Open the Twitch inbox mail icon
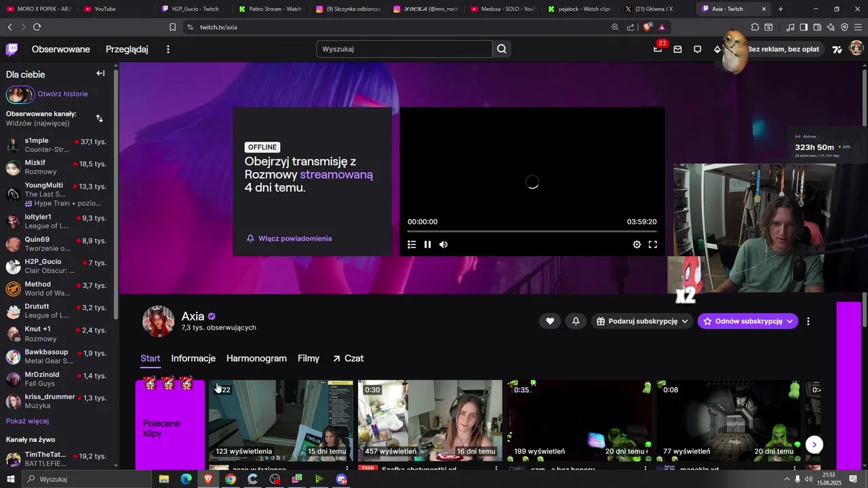868x488 pixels. pyautogui.click(x=677, y=49)
